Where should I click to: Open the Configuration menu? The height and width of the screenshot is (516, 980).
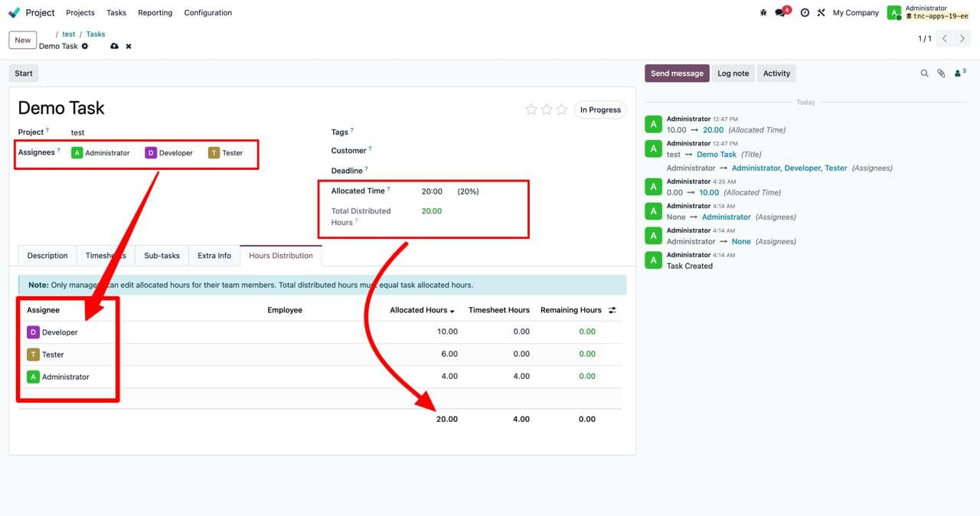[207, 12]
